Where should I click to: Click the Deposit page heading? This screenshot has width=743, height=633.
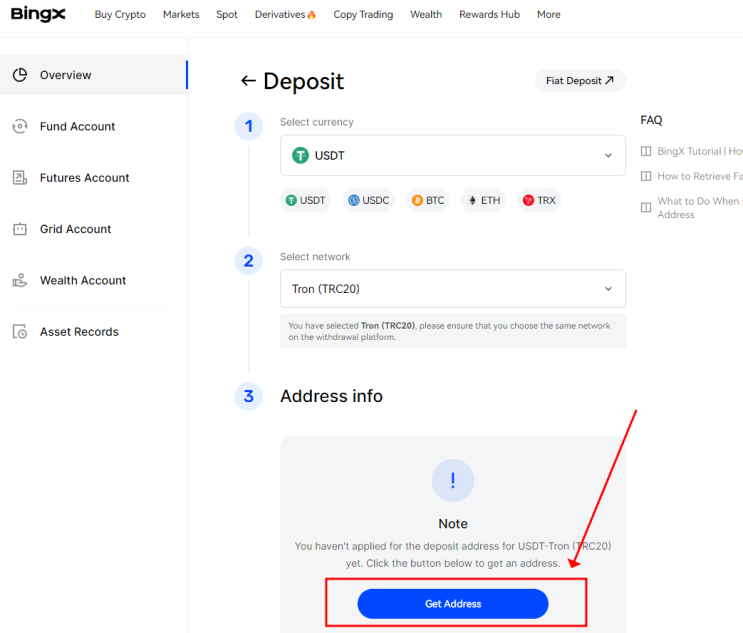[303, 81]
